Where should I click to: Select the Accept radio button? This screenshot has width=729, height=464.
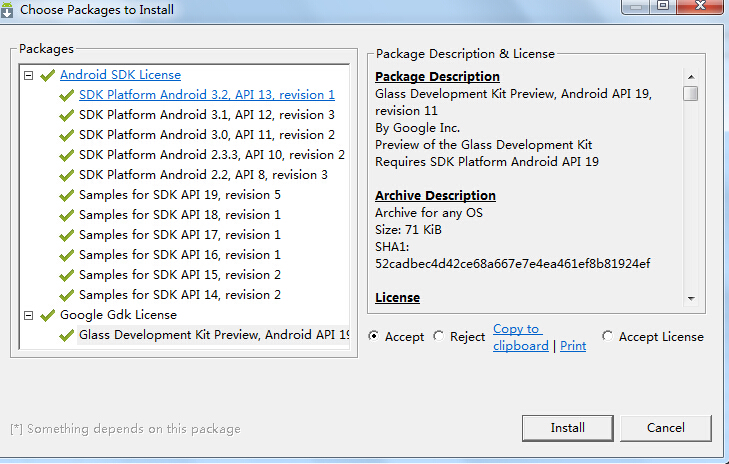tap(374, 336)
